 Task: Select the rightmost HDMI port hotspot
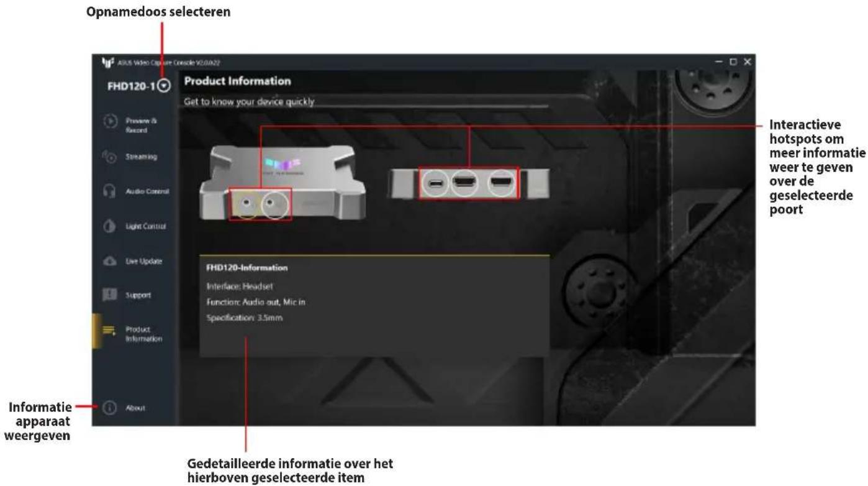pyautogui.click(x=501, y=183)
